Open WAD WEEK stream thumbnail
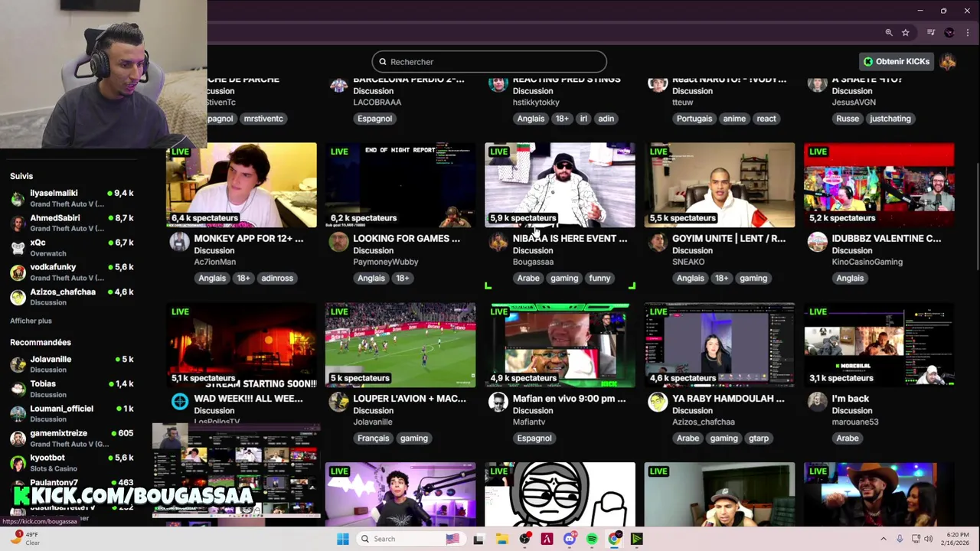Screen dimensions: 980x551 click(x=241, y=345)
